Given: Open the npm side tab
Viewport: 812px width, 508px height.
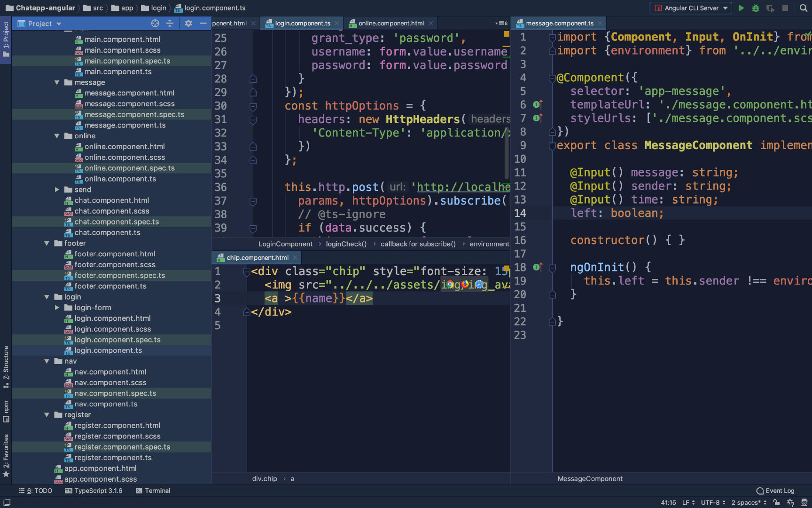Looking at the screenshot, I should pos(6,412).
